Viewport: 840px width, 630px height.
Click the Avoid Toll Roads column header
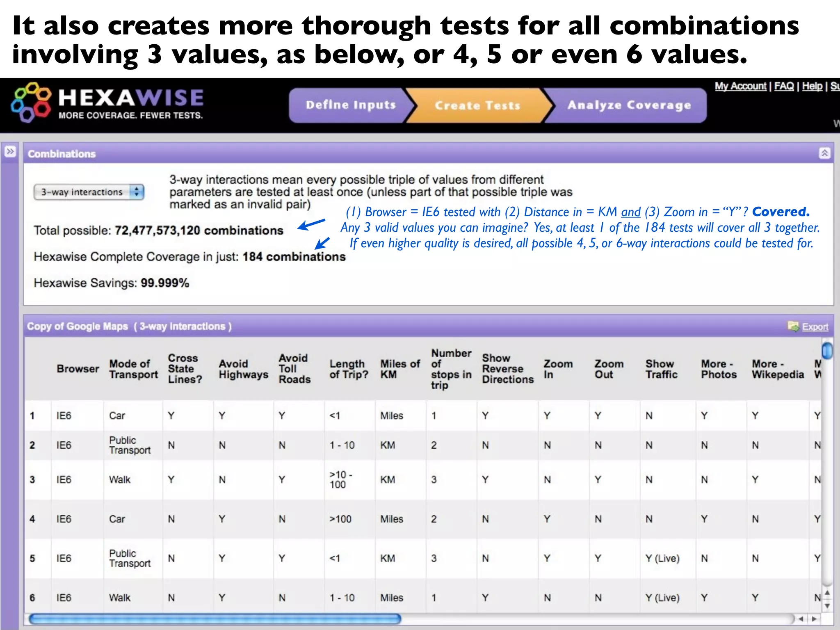pos(294,369)
